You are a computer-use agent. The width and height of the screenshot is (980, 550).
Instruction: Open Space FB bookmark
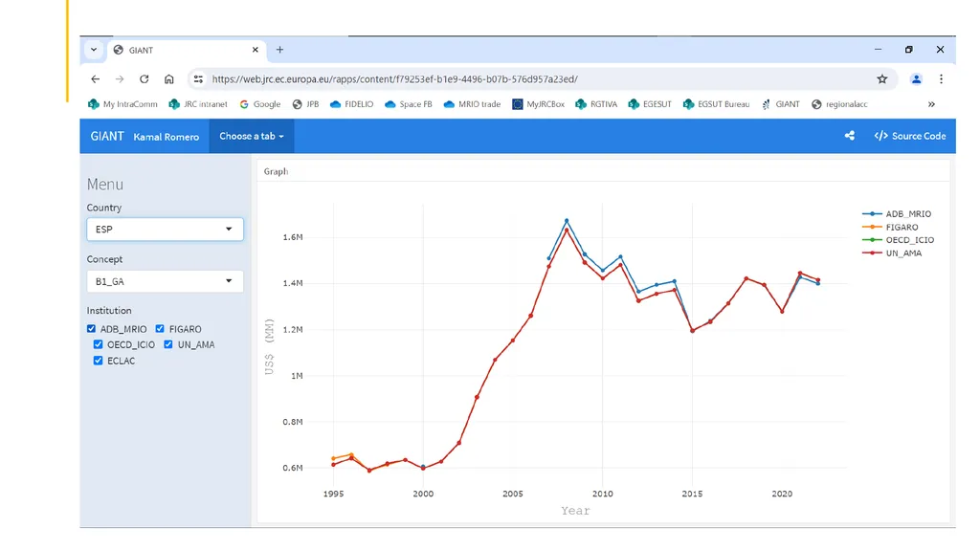[x=408, y=104]
